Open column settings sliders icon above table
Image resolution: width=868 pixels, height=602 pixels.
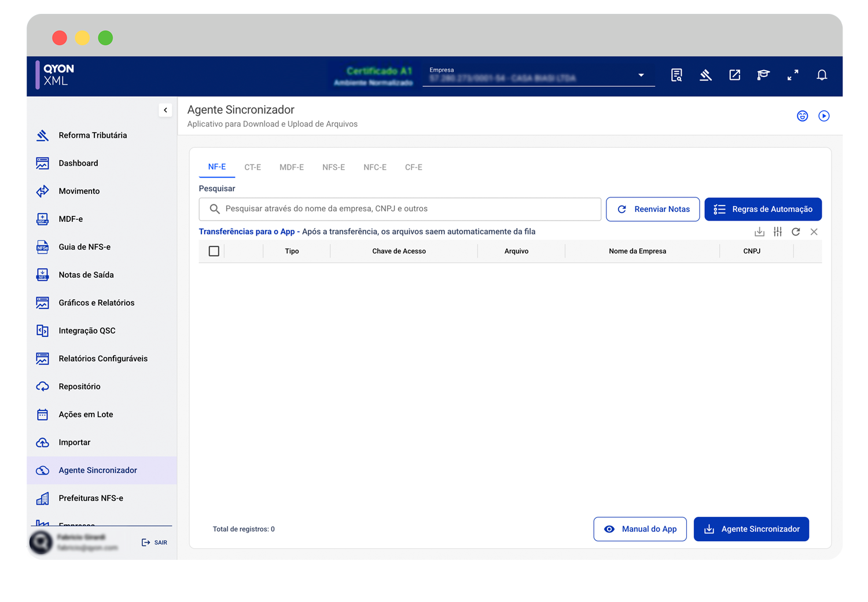click(778, 232)
